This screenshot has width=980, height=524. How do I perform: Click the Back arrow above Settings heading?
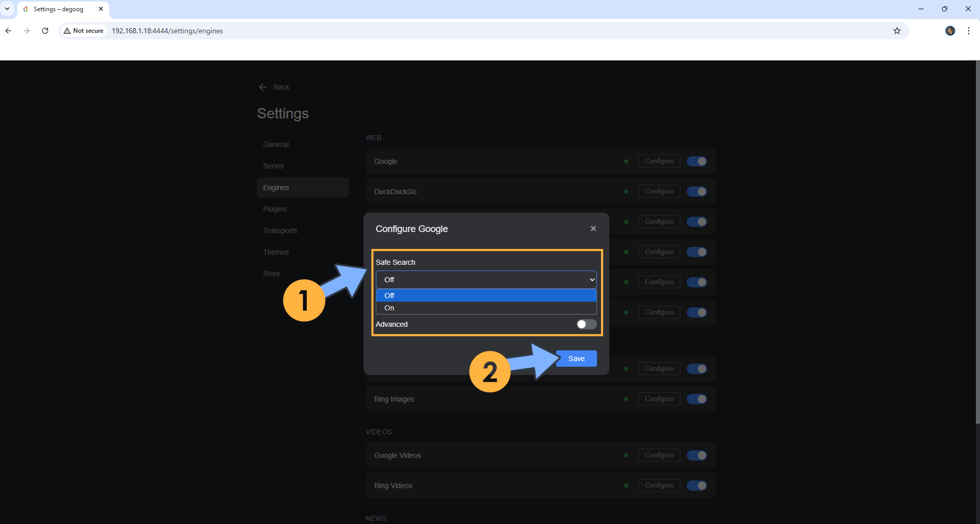coord(263,87)
